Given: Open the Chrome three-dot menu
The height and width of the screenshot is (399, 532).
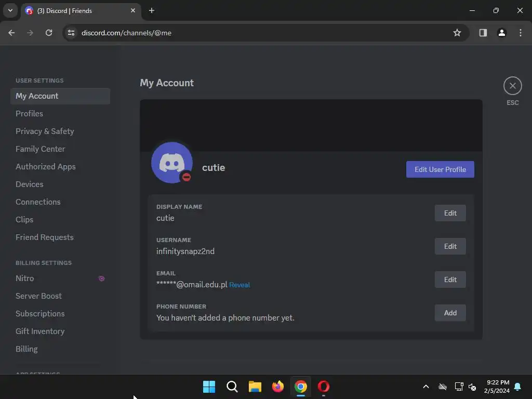Looking at the screenshot, I should (521, 33).
